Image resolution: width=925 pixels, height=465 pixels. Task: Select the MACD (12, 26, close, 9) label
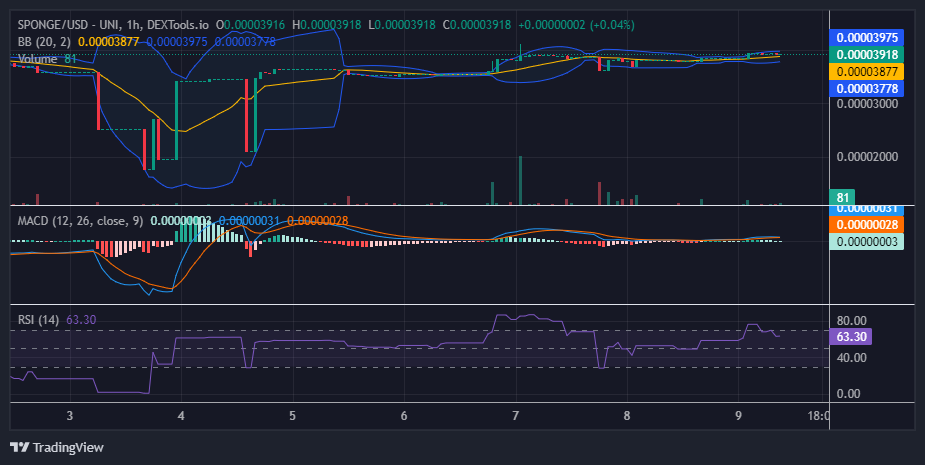click(80, 221)
